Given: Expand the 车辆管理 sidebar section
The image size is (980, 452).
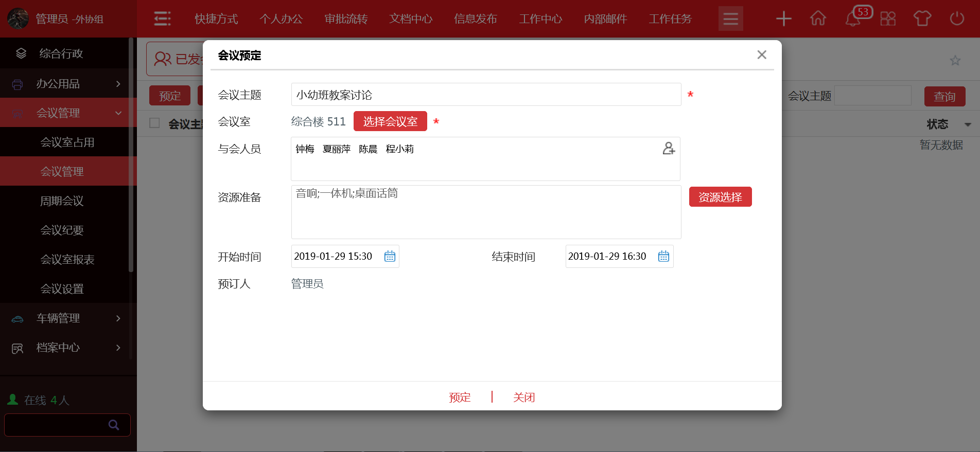Looking at the screenshot, I should pos(68,318).
